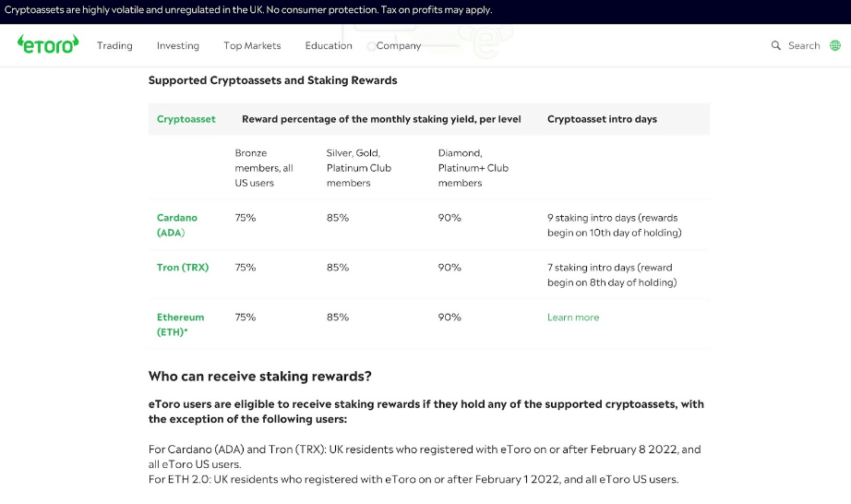
Task: Click the Cryptoasset column header
Action: click(x=186, y=119)
